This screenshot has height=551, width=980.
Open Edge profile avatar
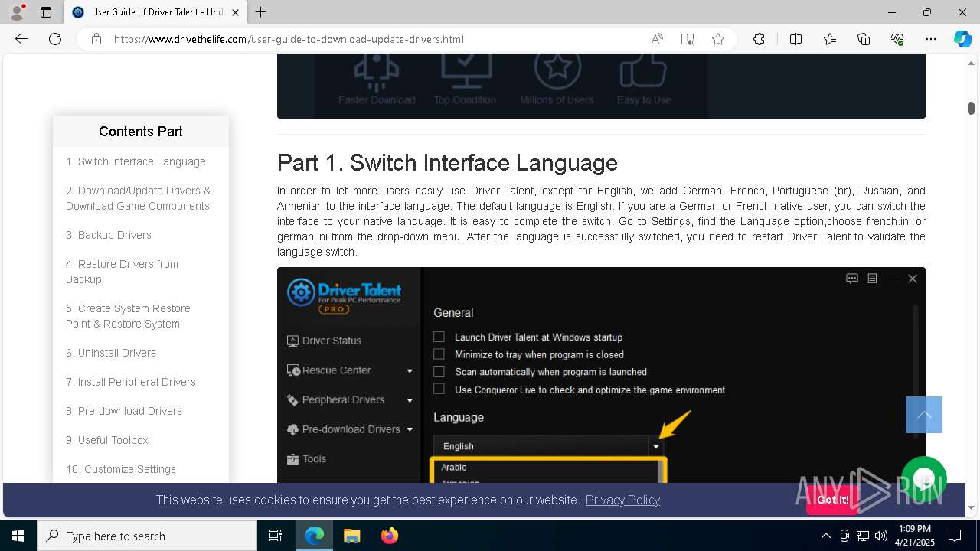[17, 12]
